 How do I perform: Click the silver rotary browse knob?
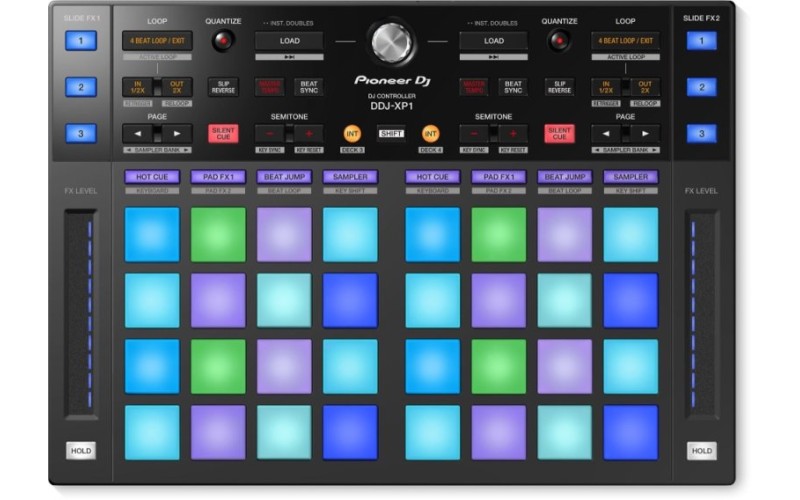(391, 42)
